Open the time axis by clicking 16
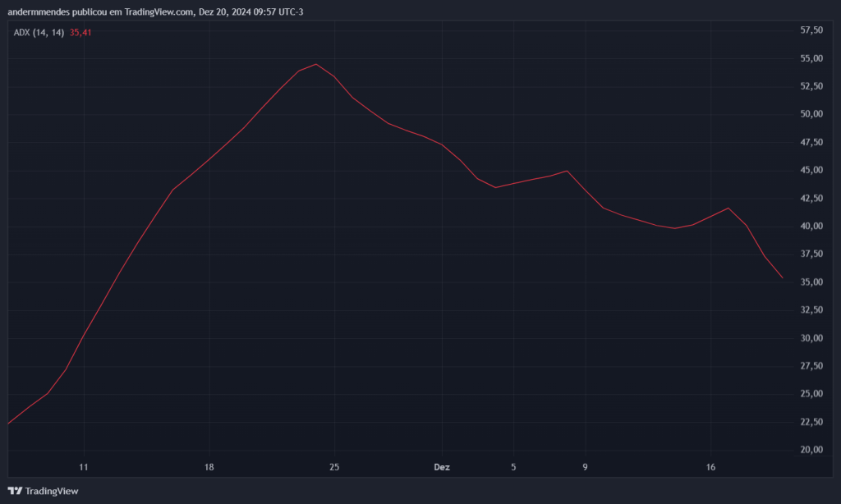 click(710, 467)
